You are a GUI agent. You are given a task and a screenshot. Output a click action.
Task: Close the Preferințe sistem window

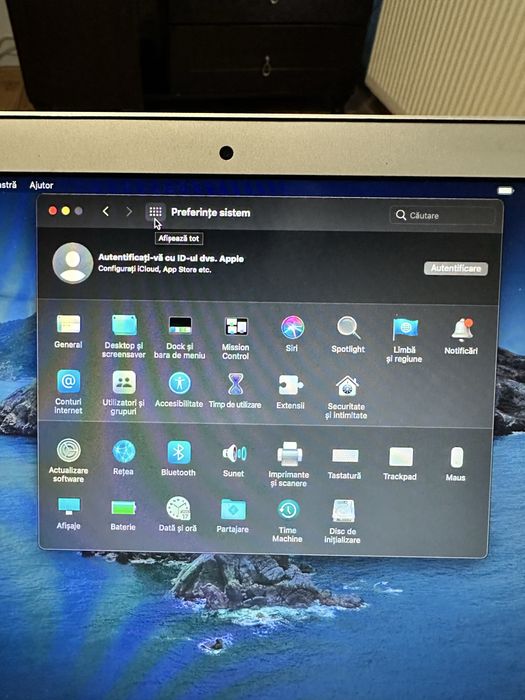click(53, 211)
